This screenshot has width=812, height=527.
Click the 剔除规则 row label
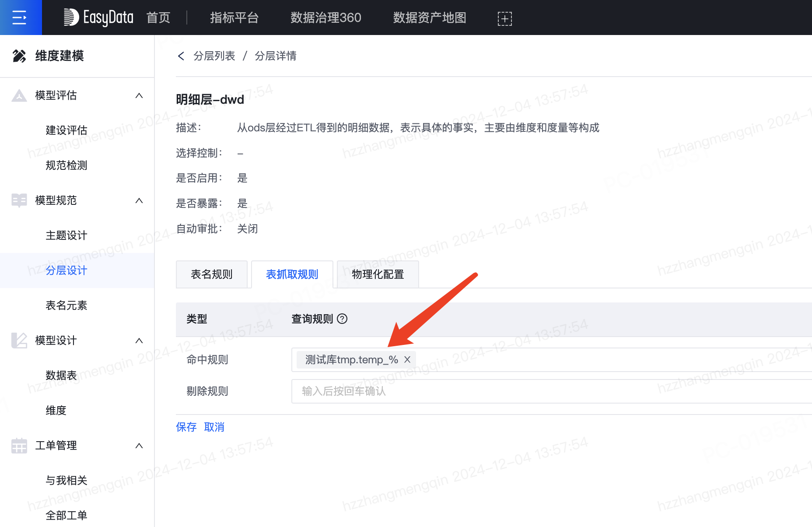pos(207,391)
